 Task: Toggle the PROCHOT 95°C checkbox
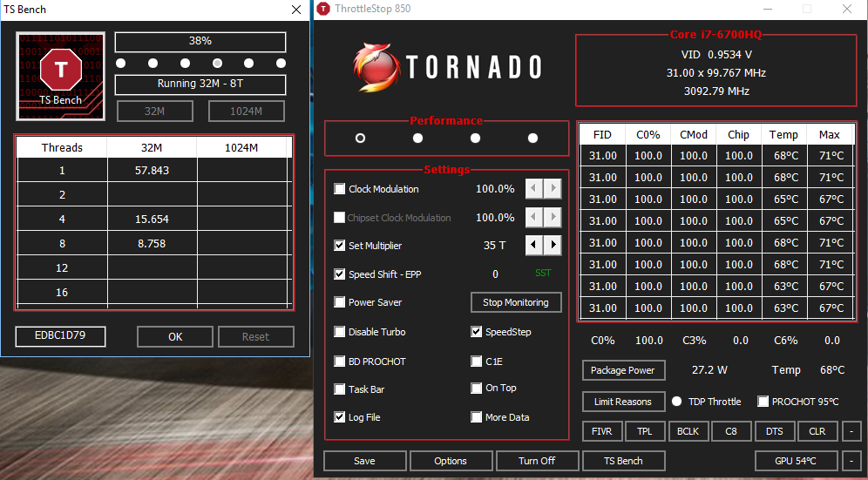763,402
